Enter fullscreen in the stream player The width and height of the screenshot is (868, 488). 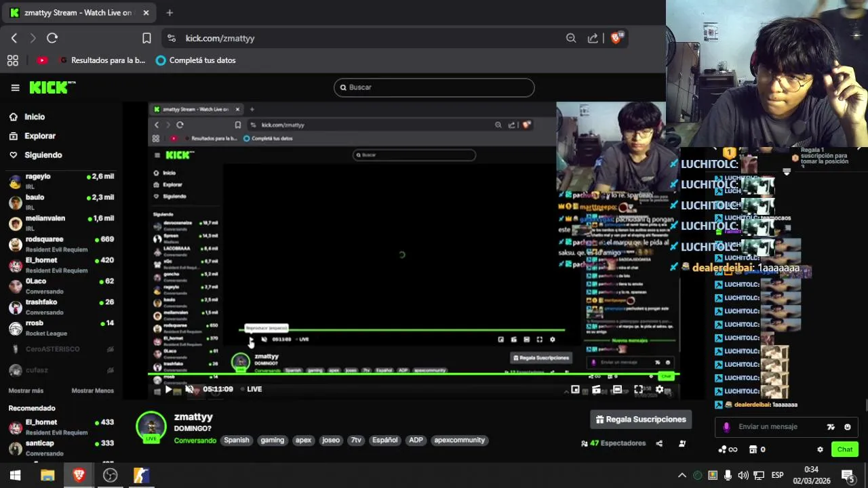click(638, 390)
